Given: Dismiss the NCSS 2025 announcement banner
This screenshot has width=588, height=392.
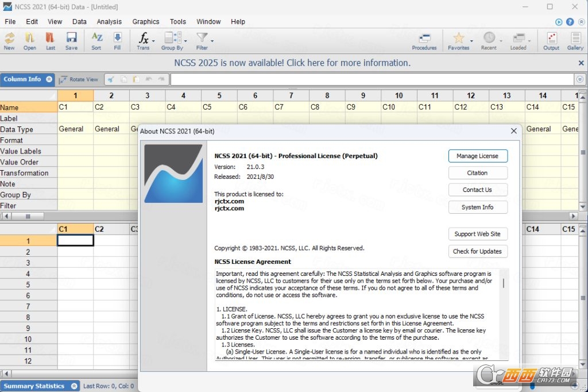Looking at the screenshot, I should [581, 63].
